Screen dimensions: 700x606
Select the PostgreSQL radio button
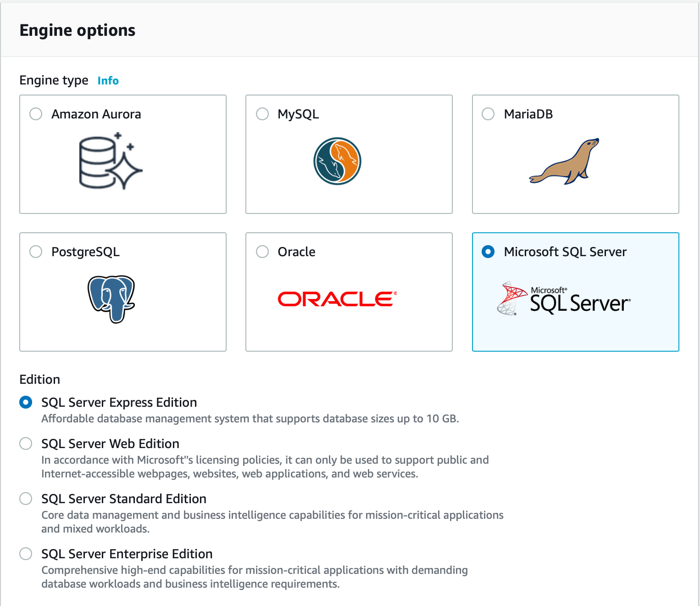coord(36,252)
